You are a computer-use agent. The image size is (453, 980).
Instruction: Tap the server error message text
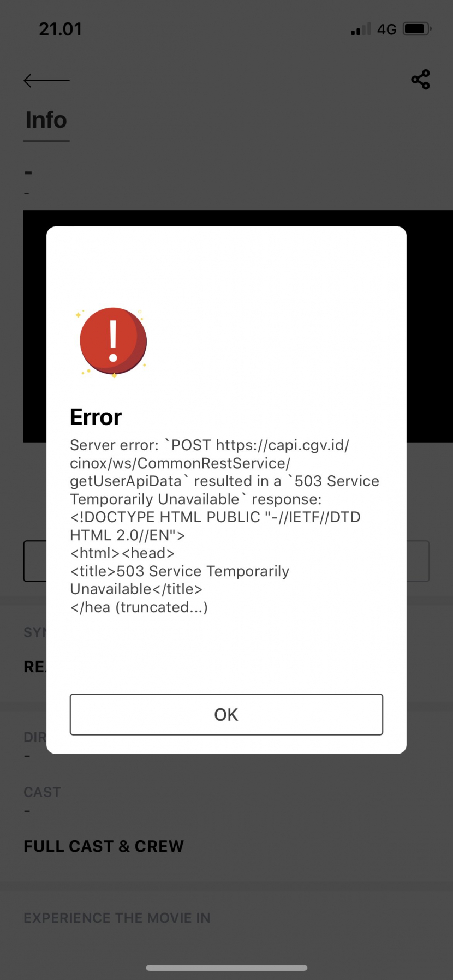[x=225, y=526]
